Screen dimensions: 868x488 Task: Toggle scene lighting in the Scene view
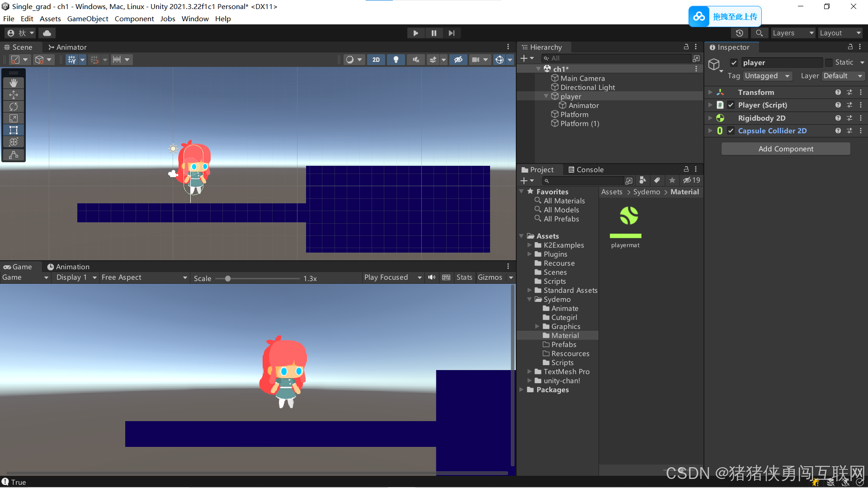pyautogui.click(x=396, y=59)
